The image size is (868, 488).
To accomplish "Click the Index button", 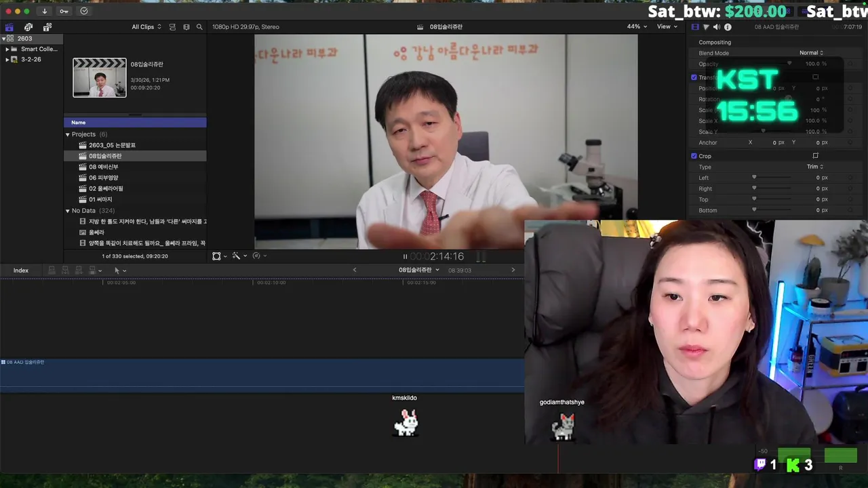I will click(x=21, y=270).
